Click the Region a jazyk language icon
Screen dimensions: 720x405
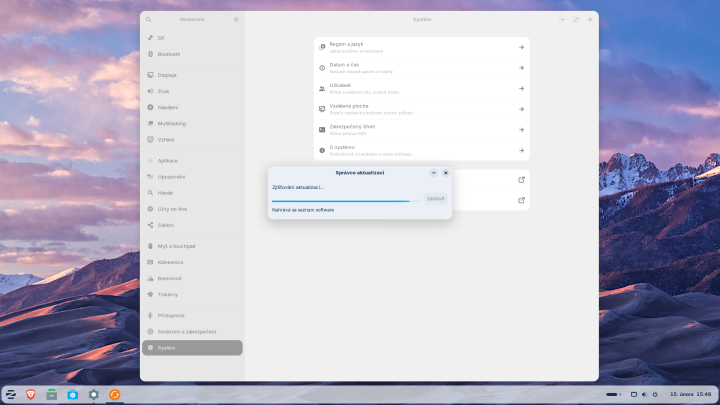click(x=322, y=47)
